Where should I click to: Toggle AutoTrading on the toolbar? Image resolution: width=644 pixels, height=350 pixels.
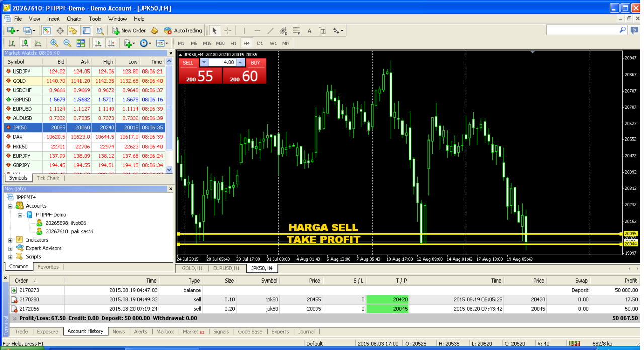tap(183, 31)
